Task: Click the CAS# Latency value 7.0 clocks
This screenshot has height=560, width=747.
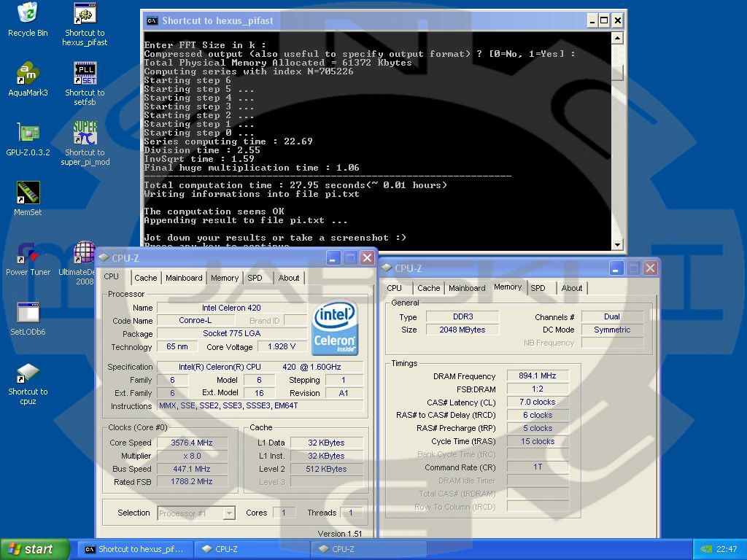Action: [x=538, y=402]
